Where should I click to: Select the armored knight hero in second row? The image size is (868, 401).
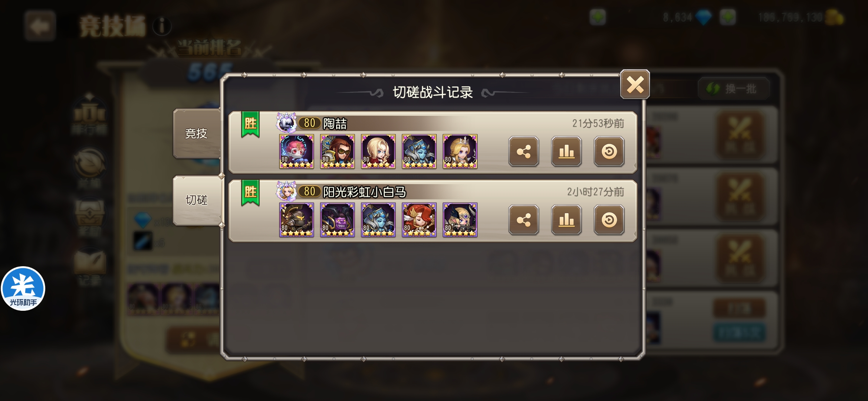tap(296, 220)
